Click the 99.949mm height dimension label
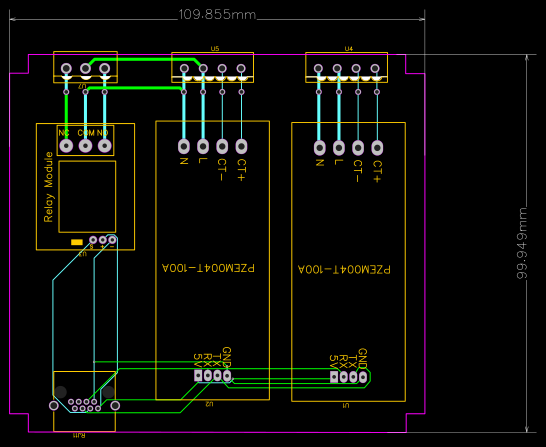This screenshot has height=447, width=546. (522, 243)
